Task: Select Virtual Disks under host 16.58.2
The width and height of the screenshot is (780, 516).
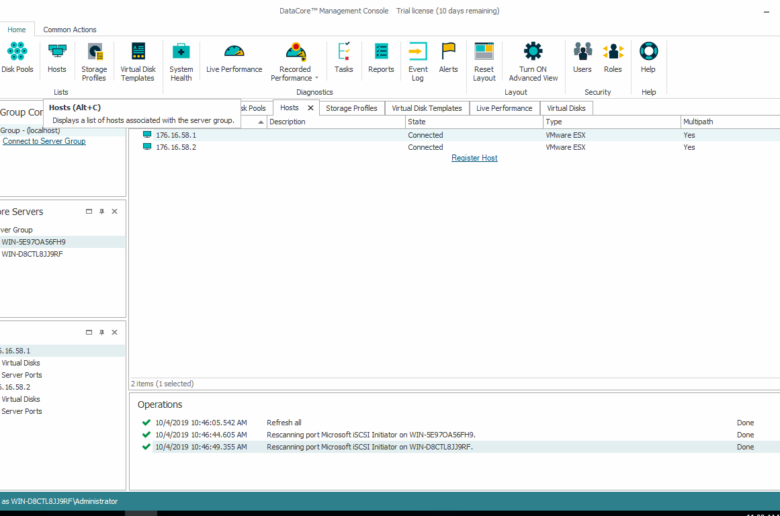Action: pos(20,399)
